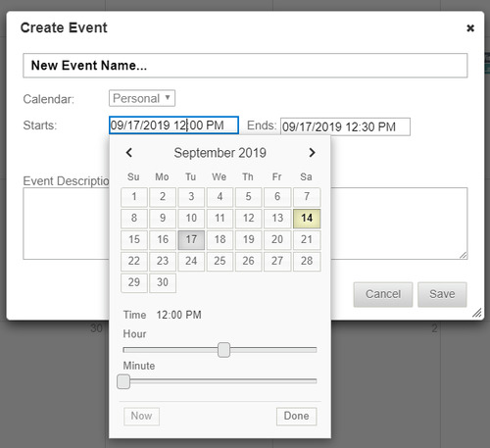
Task: Click the dialog resize grip corner
Action: point(477,313)
